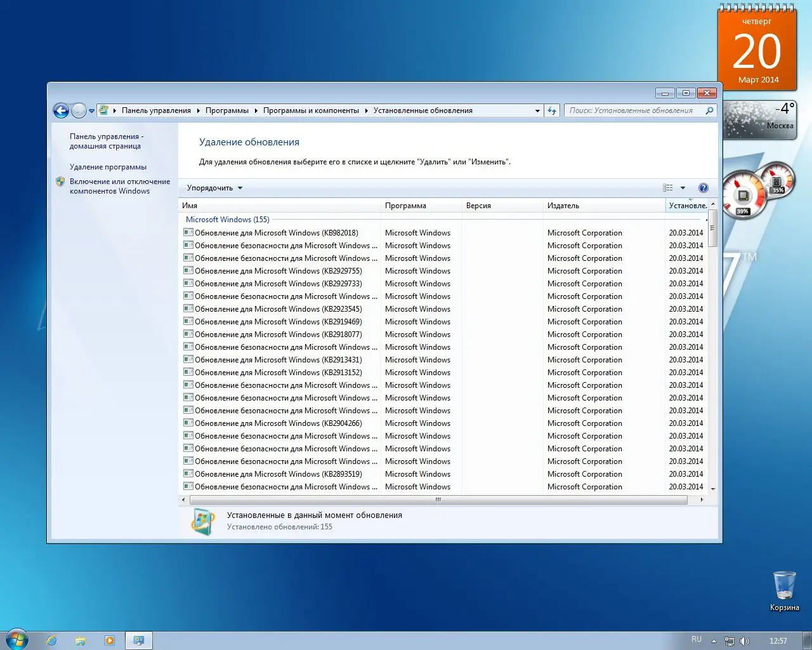
Task: Expand the arrow after Программы и компоненты
Action: tap(366, 110)
